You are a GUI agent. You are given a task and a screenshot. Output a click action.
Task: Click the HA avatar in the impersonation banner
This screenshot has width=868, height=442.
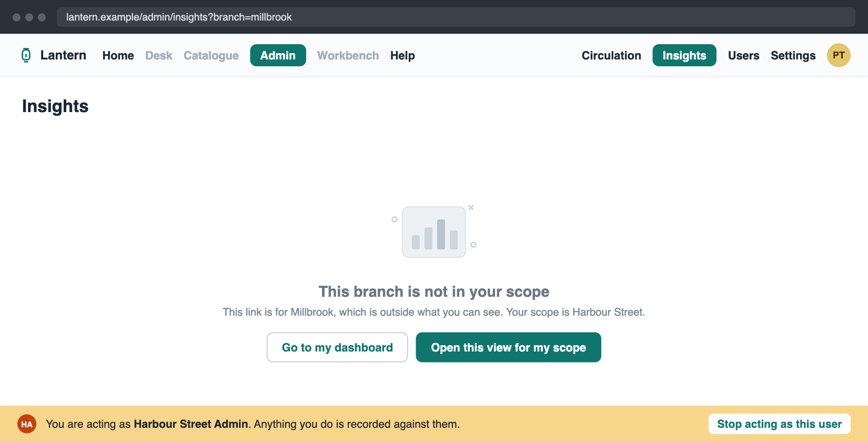coord(27,424)
